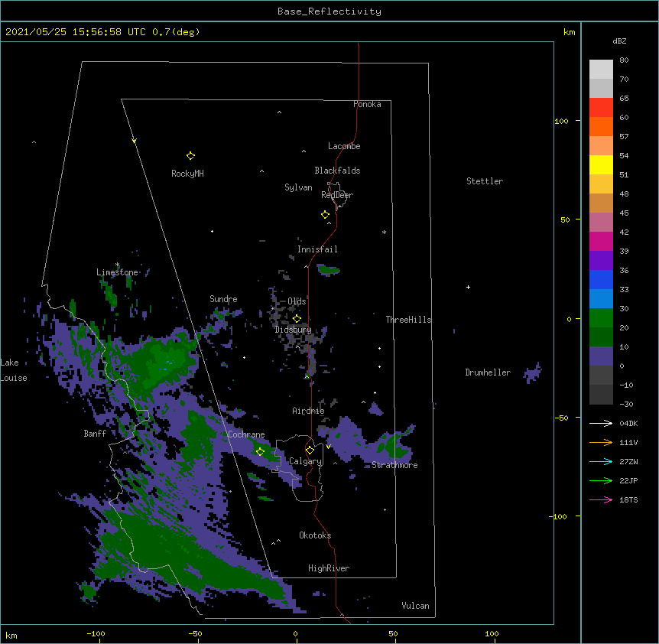Click the Drumheller town label
Viewport: 659px width, 644px height.
click(488, 372)
